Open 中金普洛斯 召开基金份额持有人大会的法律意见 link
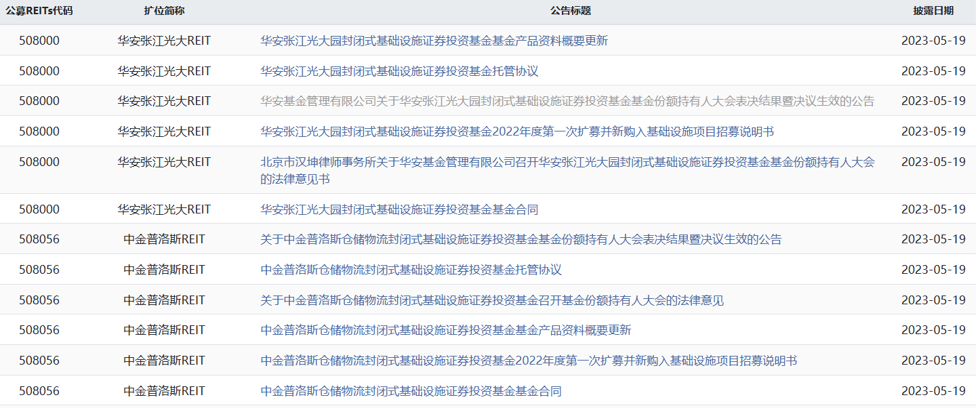This screenshot has height=408, width=980. click(492, 300)
